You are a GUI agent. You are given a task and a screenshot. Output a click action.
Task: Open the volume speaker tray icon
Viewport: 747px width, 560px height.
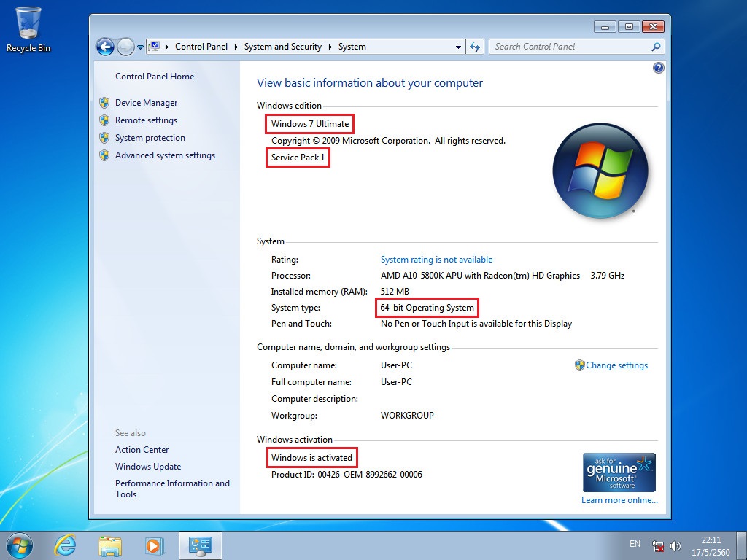click(x=676, y=545)
